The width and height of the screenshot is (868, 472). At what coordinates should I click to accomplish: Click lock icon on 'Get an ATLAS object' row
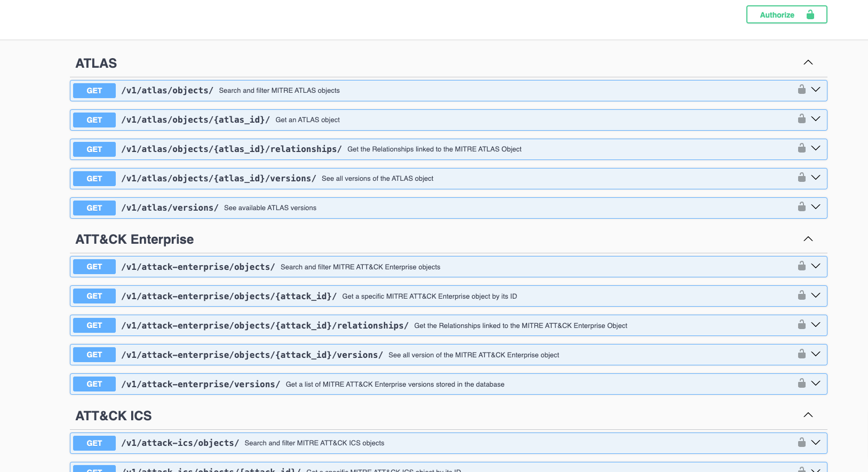(x=801, y=118)
